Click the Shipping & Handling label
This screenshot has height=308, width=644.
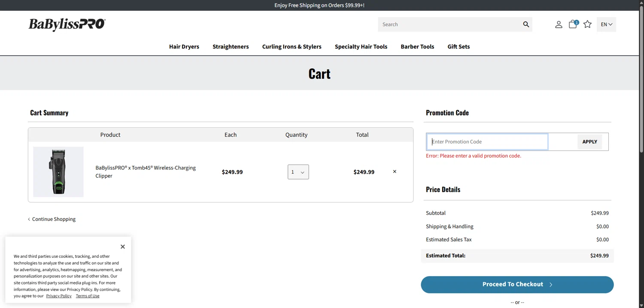point(450,226)
